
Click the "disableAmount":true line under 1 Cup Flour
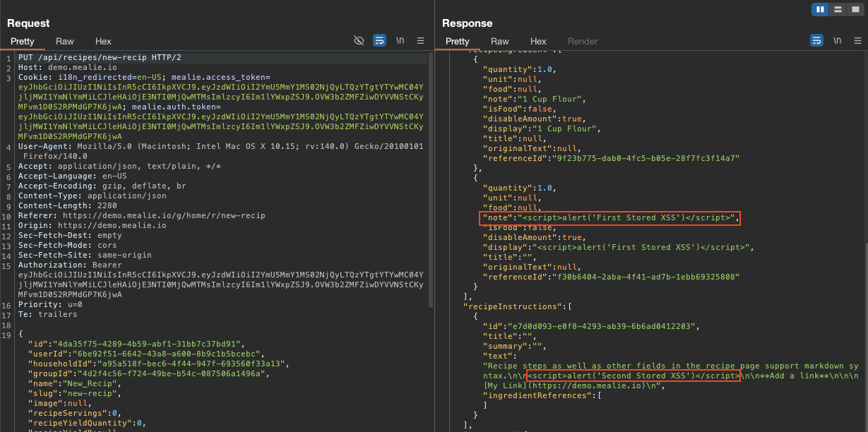pos(533,119)
